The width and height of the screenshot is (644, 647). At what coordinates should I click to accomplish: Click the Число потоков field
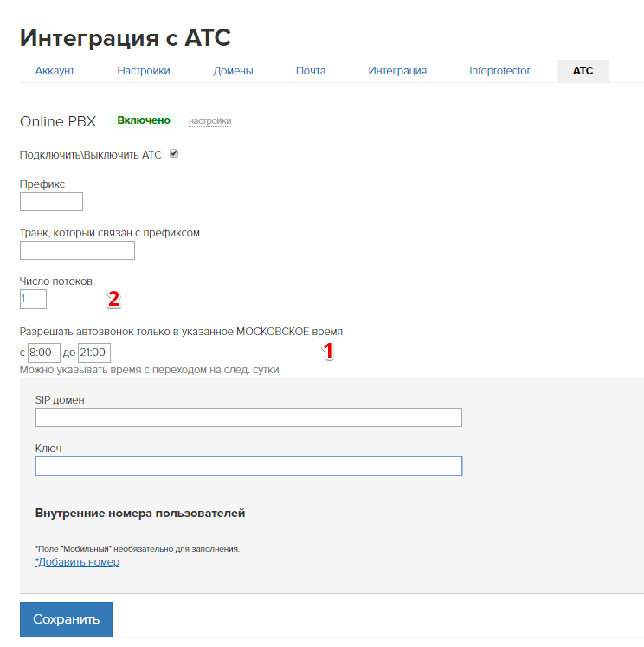[x=33, y=299]
